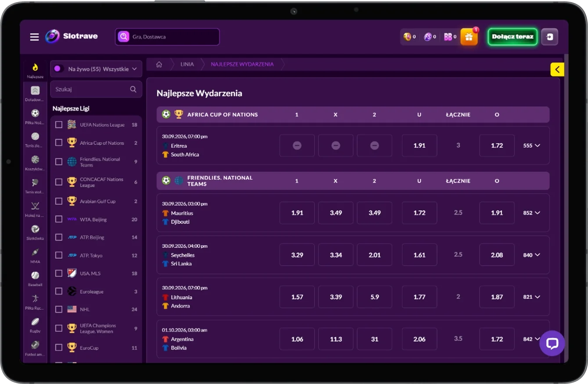588x384 pixels.
Task: Click the Szukaj league search box
Action: (96, 89)
